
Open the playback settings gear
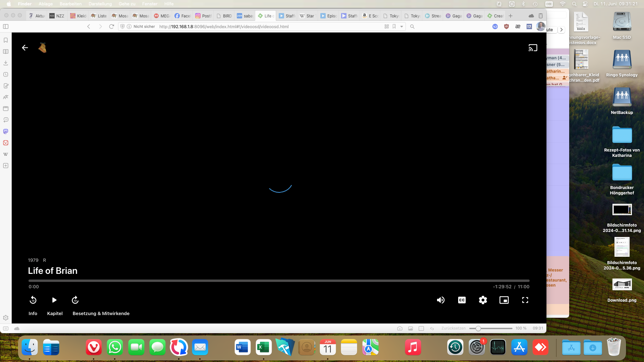[x=483, y=300]
